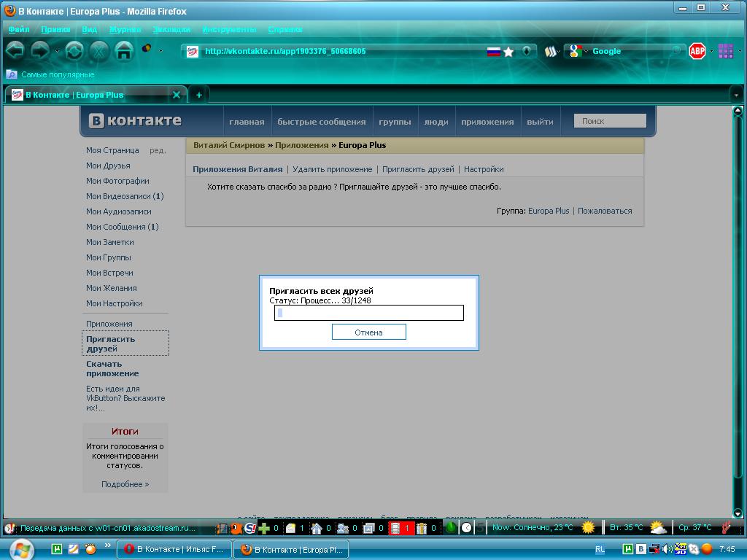Click the Europa Plus site favicon in address bar
Viewport: 747px width, 560px height.
tap(193, 52)
